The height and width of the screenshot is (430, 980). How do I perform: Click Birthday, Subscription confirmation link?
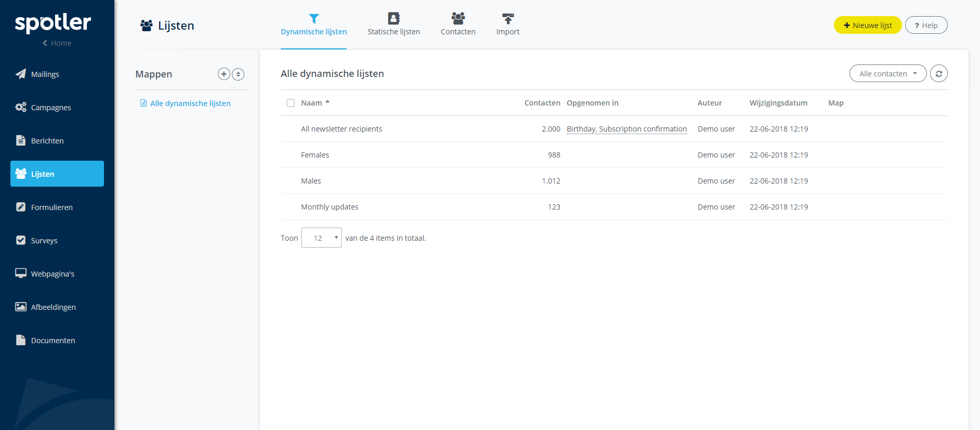[x=626, y=129]
